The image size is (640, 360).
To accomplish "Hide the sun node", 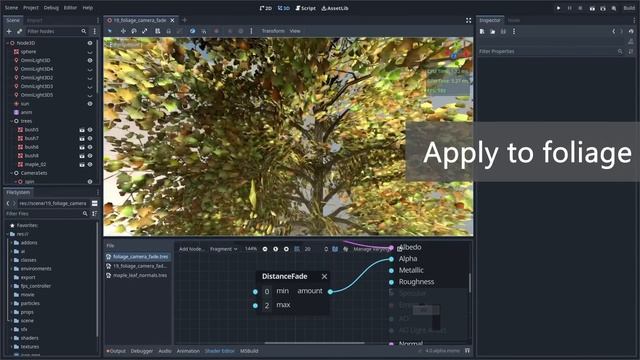I will tap(90, 104).
